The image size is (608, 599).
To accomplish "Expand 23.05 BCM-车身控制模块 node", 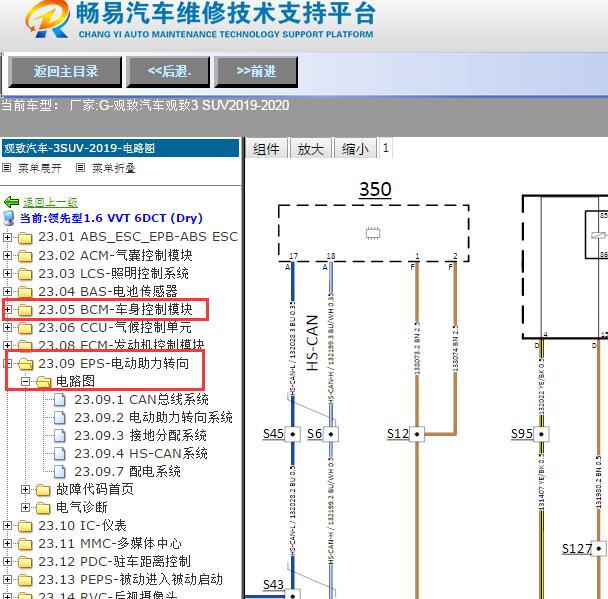I will 7,309.
